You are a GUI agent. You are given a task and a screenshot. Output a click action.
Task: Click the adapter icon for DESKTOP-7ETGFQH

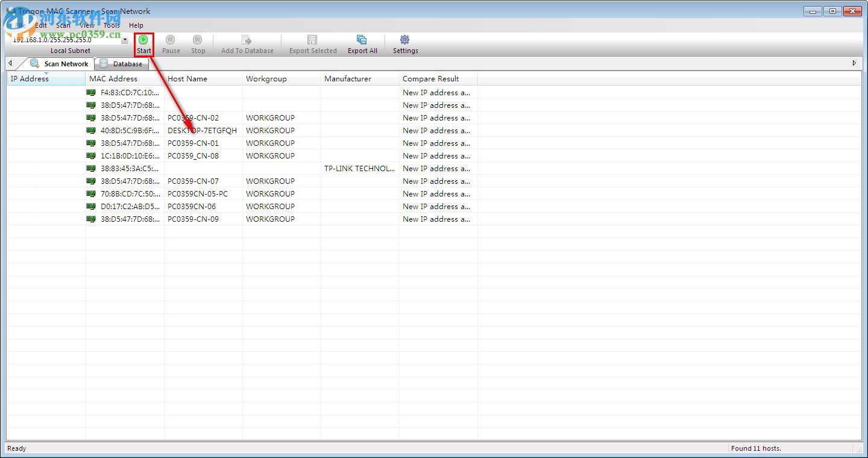(91, 130)
